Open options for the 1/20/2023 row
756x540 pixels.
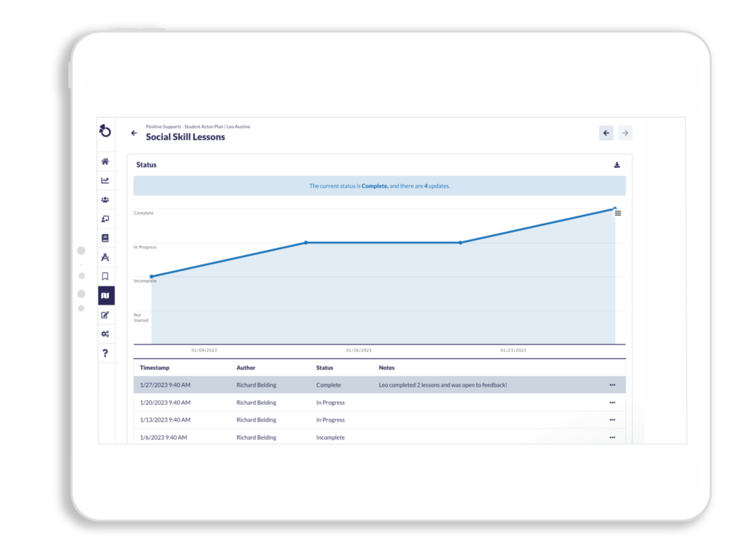[x=612, y=403]
